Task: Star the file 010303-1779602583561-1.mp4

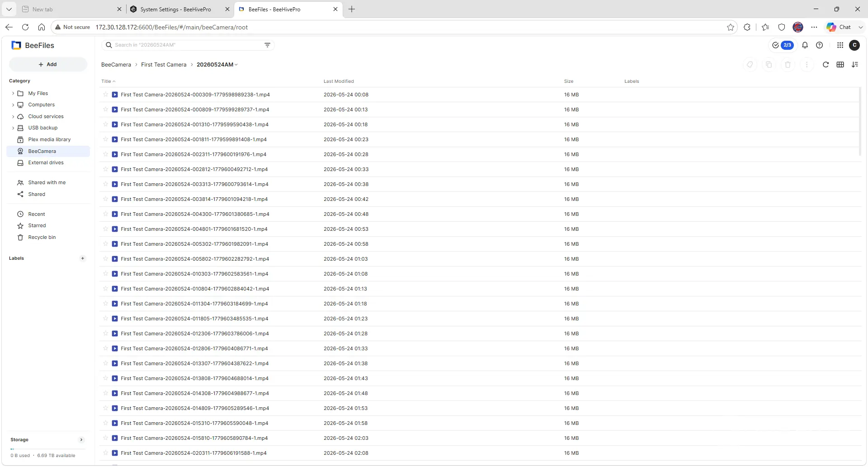Action: pyautogui.click(x=105, y=274)
